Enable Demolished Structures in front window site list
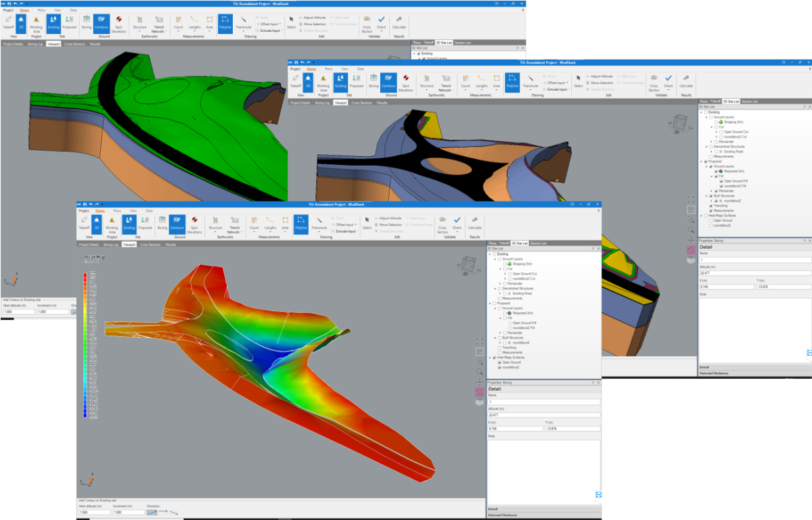 click(499, 288)
